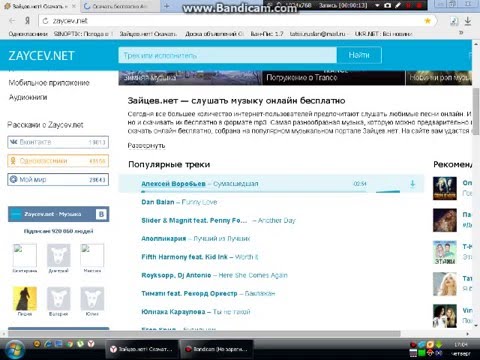480x360 pixels.
Task: Open the 'Этажи' recommended album thumbnail
Action: point(445,252)
